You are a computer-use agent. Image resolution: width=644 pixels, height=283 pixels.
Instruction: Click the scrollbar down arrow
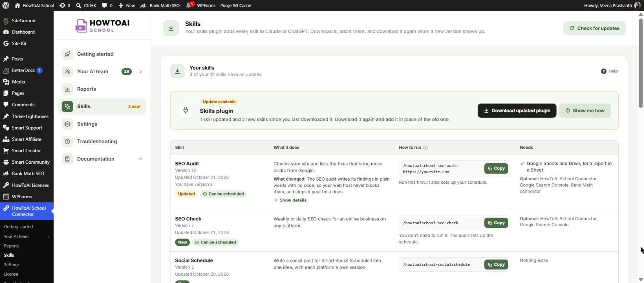pyautogui.click(x=640, y=280)
